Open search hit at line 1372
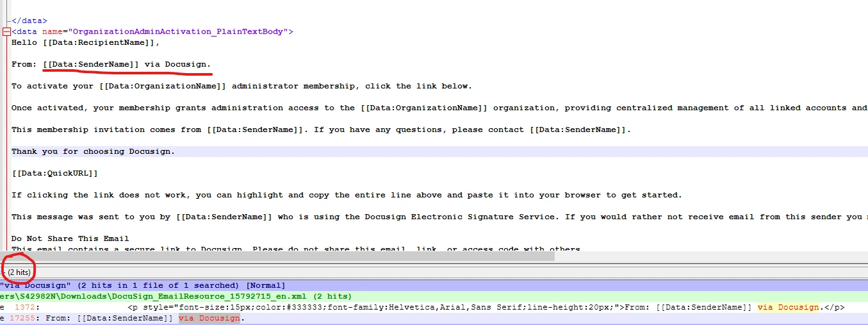Screen dimensions: 868x325 coord(434,307)
